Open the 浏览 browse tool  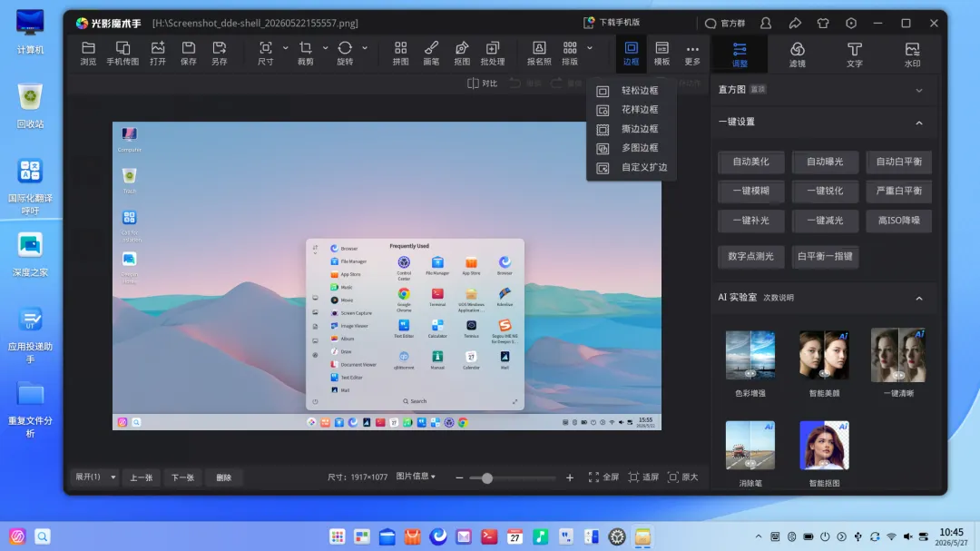(88, 54)
